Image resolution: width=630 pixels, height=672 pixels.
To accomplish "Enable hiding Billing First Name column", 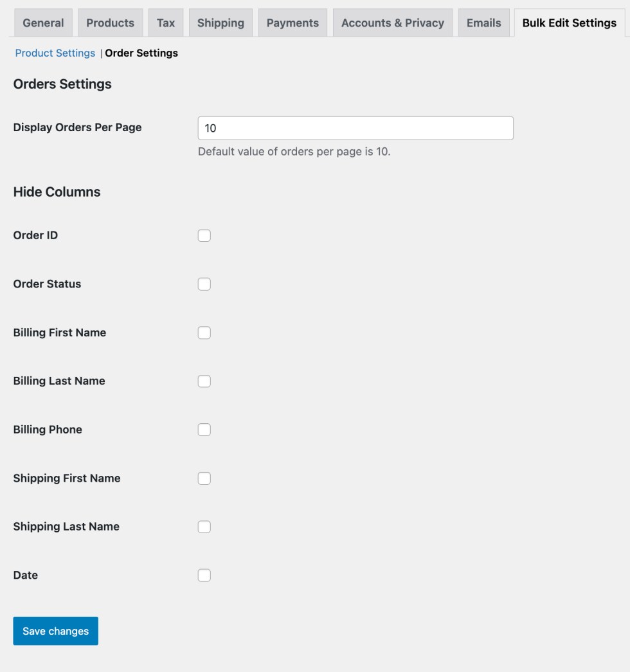I will [x=204, y=332].
